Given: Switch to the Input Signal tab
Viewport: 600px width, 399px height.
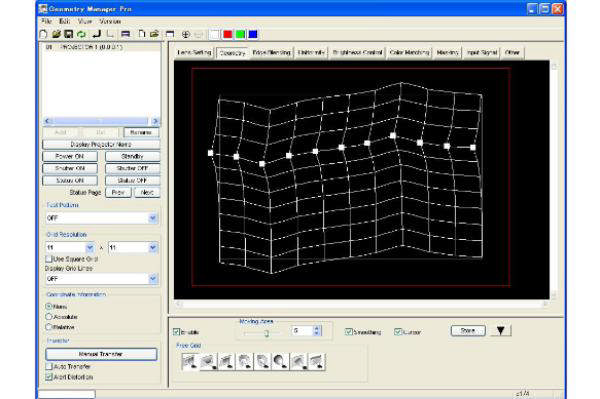Looking at the screenshot, I should [482, 52].
